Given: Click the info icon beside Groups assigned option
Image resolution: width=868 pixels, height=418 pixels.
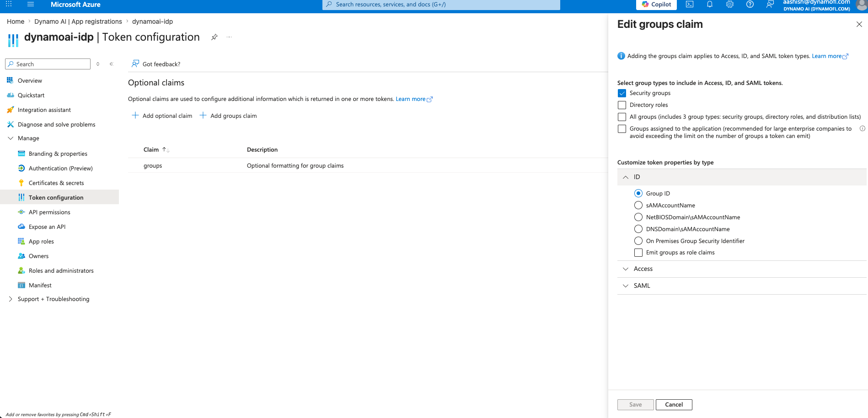Looking at the screenshot, I should 863,129.
